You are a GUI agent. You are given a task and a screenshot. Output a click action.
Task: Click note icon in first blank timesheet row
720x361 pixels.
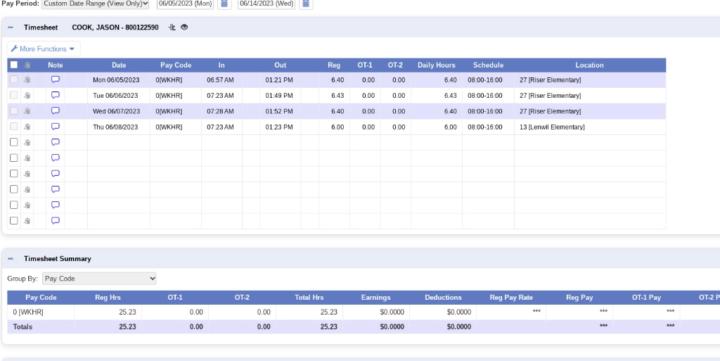[55, 142]
